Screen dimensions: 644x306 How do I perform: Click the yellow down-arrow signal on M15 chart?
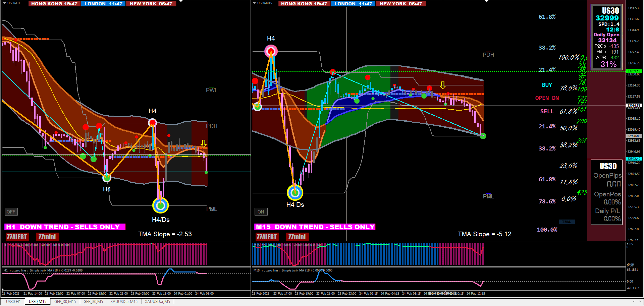[x=443, y=85]
